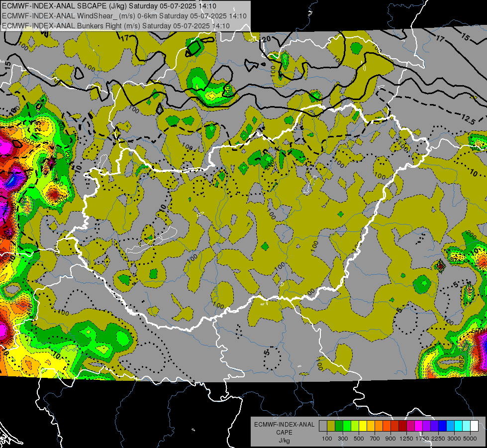
Task: Select the sky blue legend swatch
Action: [450, 426]
